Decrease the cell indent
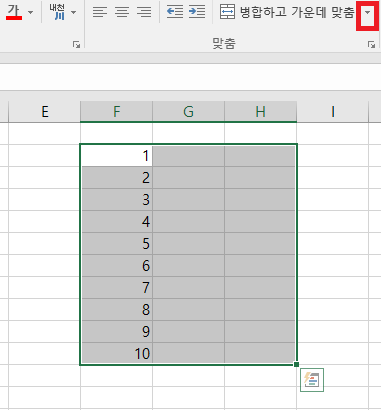 click(175, 12)
